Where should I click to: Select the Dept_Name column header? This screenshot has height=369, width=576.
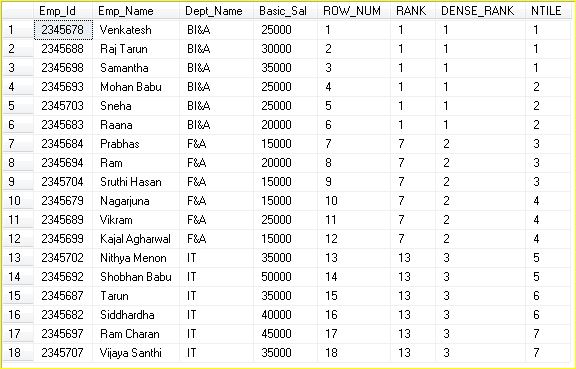point(216,11)
